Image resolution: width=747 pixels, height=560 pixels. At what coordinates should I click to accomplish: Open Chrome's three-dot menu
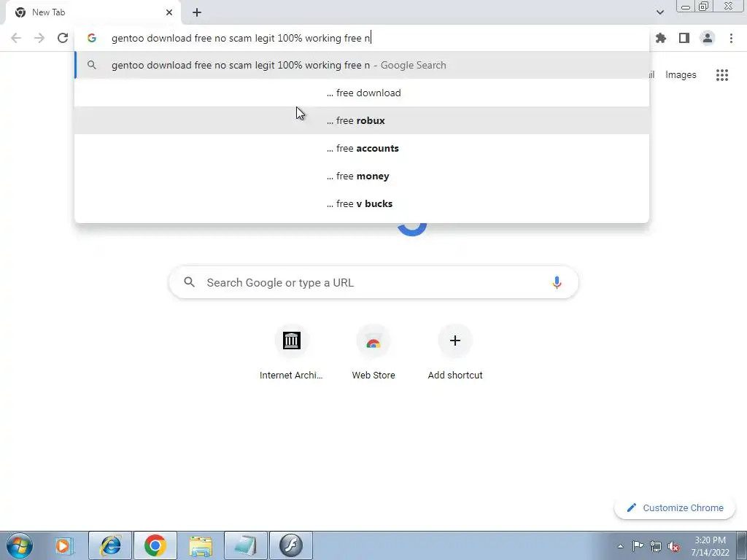[x=731, y=38]
